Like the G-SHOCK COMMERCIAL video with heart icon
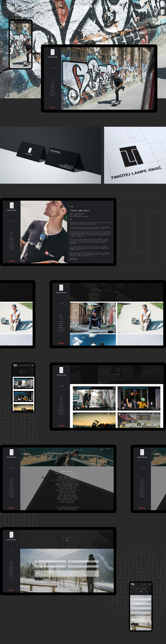The height and width of the screenshot is (644, 166). (x=114, y=388)
